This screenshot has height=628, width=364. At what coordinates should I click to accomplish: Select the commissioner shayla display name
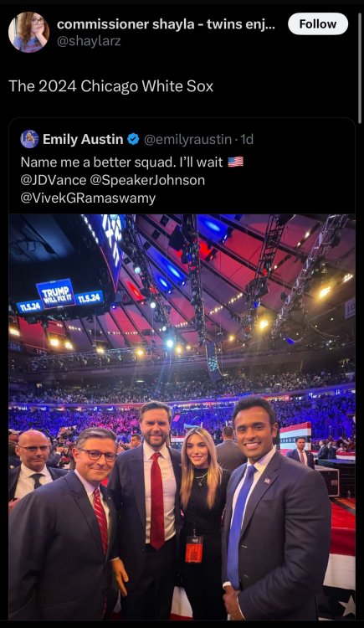[166, 24]
